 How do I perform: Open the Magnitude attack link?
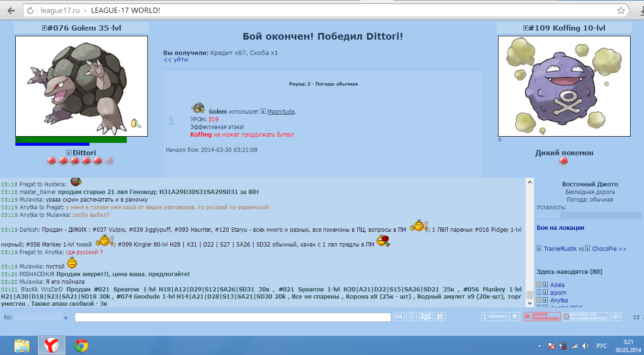point(281,112)
